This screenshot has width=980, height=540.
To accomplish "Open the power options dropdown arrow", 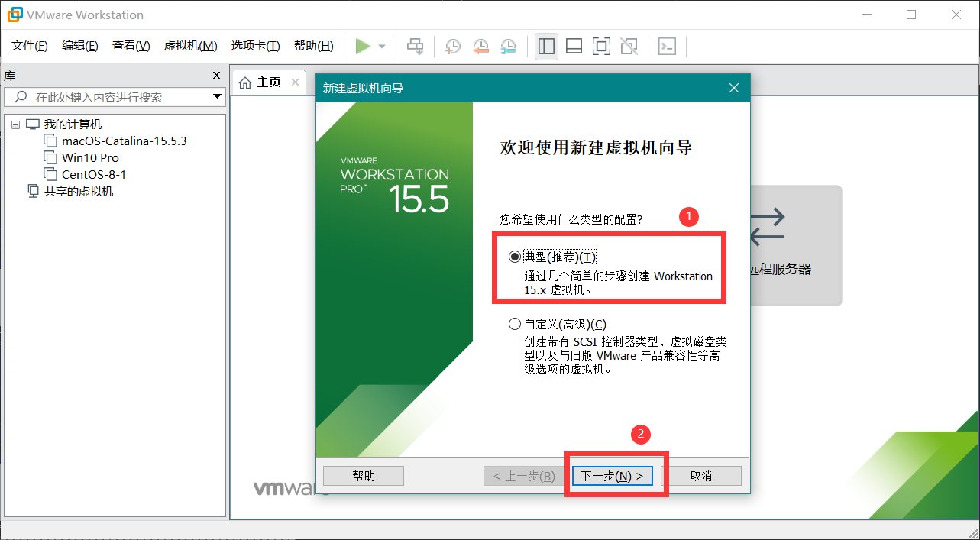I will coord(382,47).
